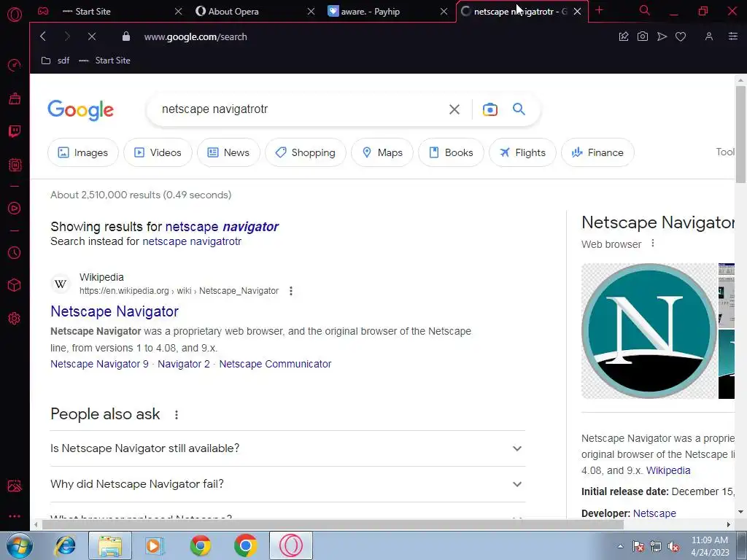Switch to the About Opera tab
The image size is (747, 560).
(x=255, y=11)
